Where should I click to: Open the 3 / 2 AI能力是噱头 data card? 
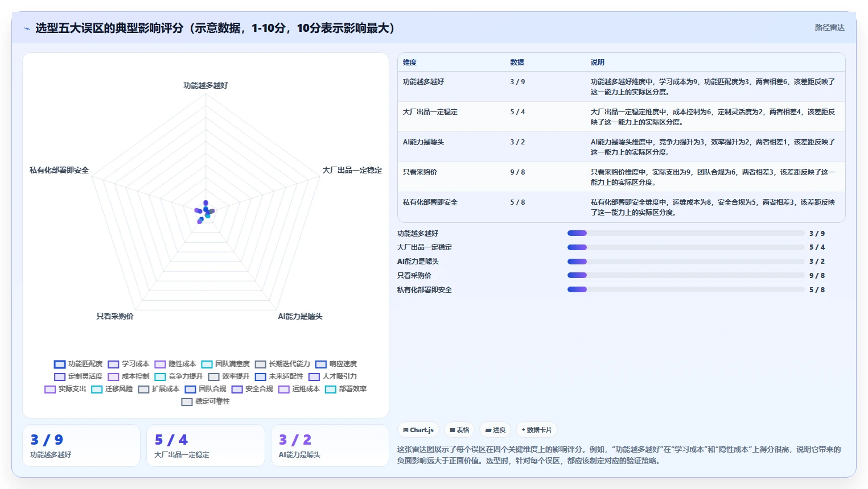pyautogui.click(x=330, y=445)
